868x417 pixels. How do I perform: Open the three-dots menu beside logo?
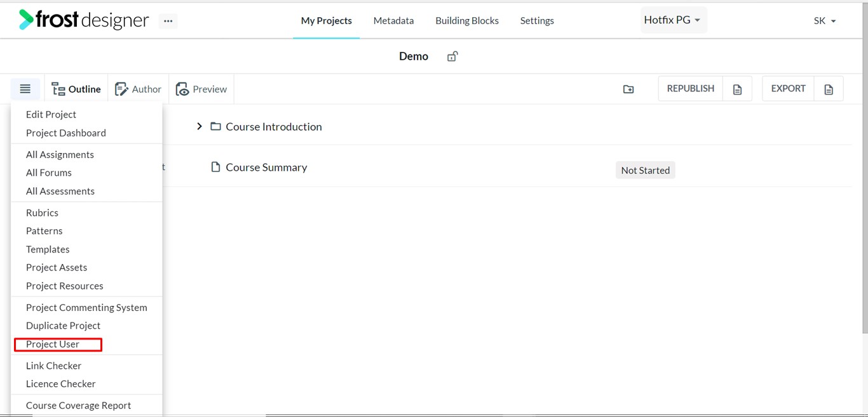[x=168, y=21]
